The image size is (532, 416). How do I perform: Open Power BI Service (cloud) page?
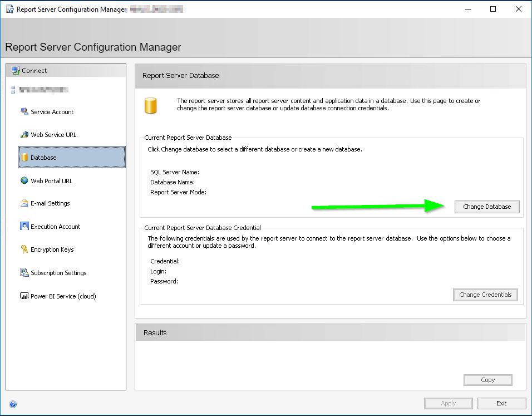click(x=63, y=296)
